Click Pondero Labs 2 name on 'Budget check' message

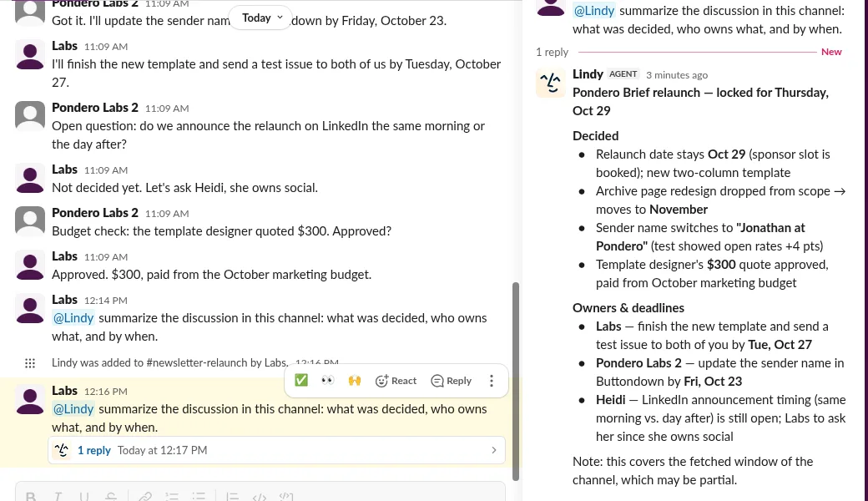[95, 213]
